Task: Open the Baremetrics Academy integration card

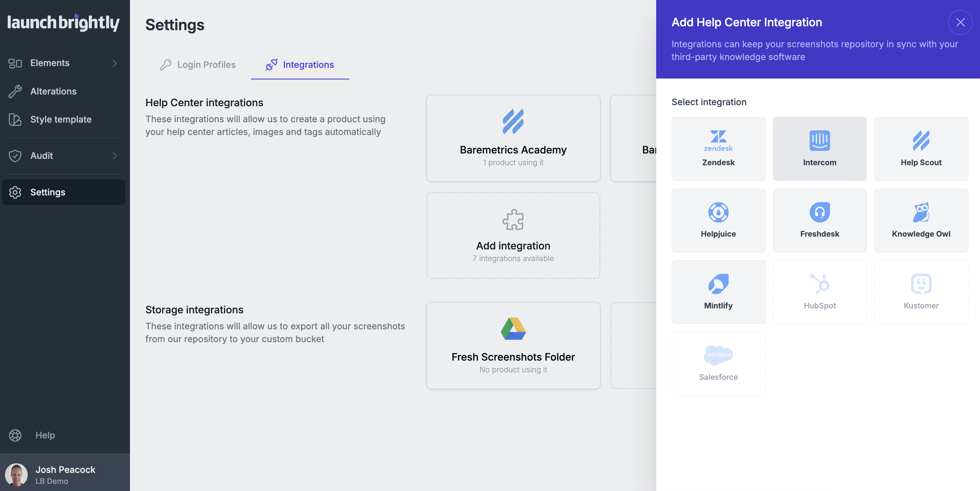Action: point(513,138)
